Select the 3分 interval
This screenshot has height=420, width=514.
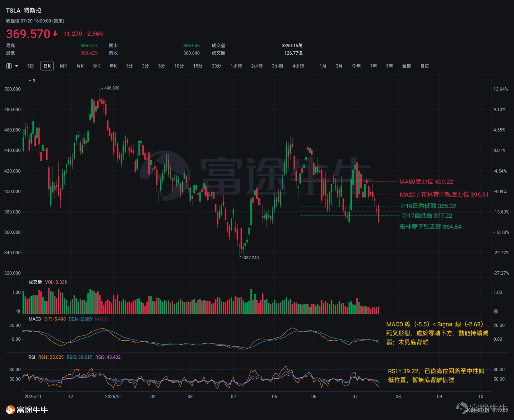[146, 66]
